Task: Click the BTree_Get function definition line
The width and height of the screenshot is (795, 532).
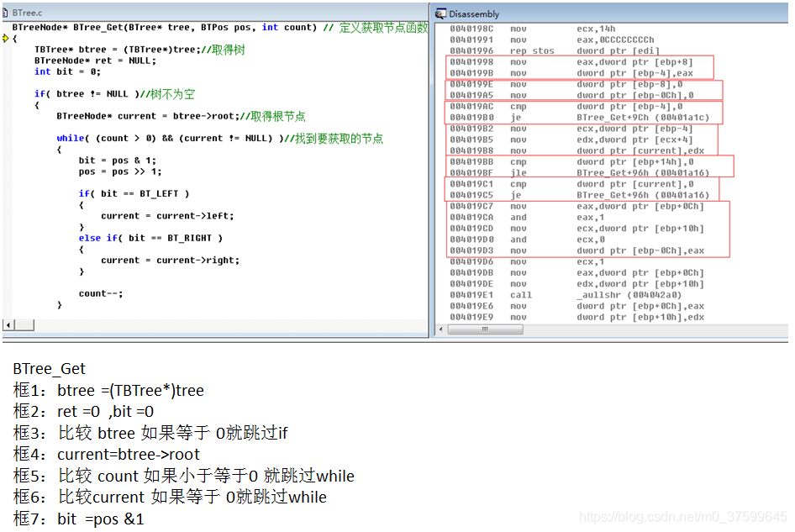Action: click(220, 28)
